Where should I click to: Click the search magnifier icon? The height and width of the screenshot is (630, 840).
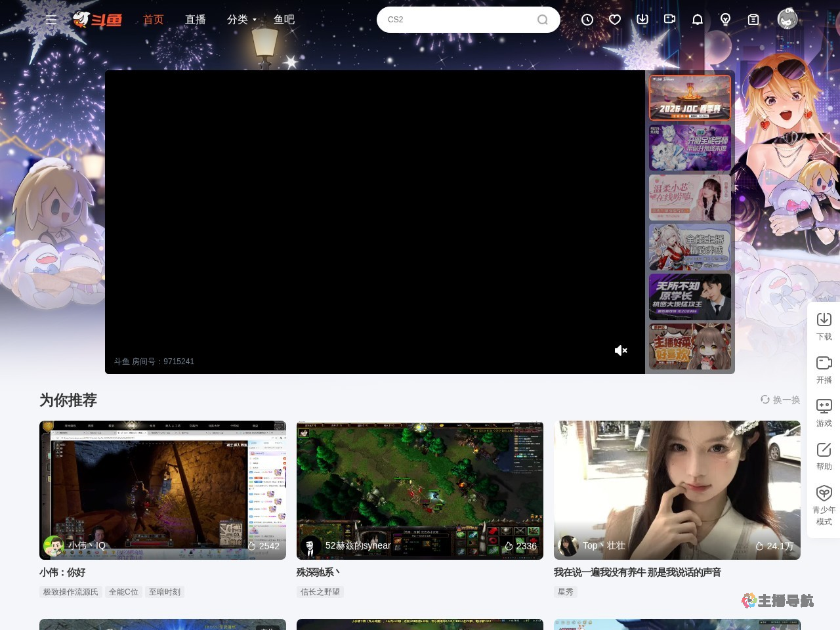tap(543, 20)
